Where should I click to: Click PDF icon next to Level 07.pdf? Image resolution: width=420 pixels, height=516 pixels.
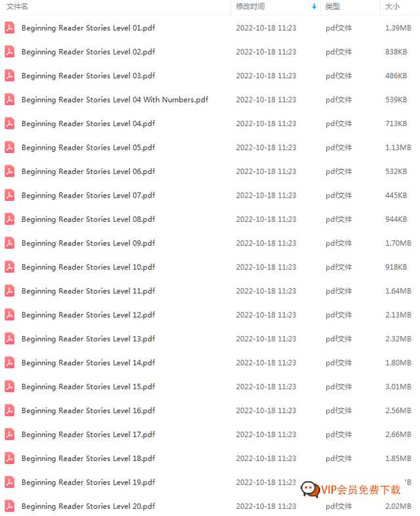click(x=10, y=195)
